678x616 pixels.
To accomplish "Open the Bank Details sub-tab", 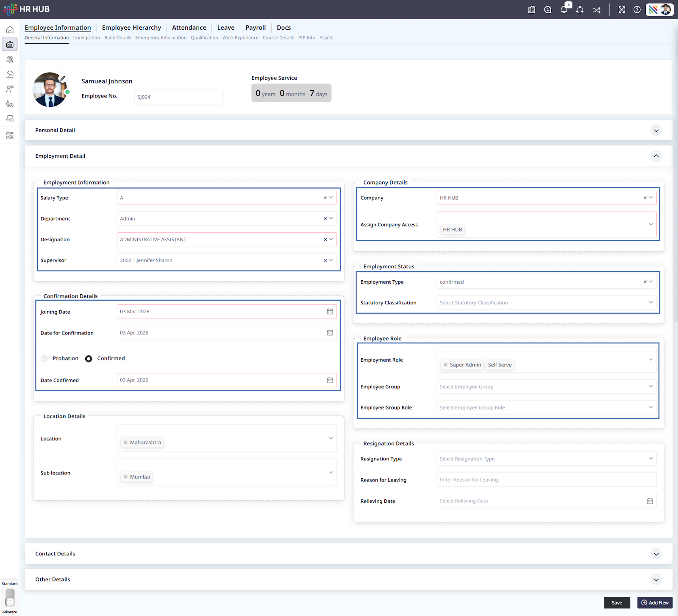I will (x=117, y=38).
